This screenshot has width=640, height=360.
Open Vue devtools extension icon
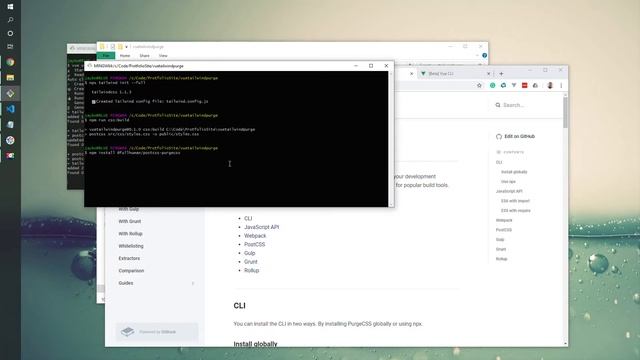click(x=514, y=85)
